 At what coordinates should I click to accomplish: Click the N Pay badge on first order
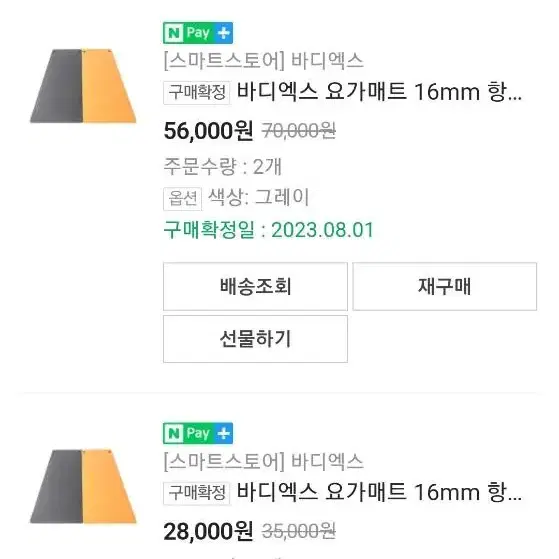pos(198,33)
